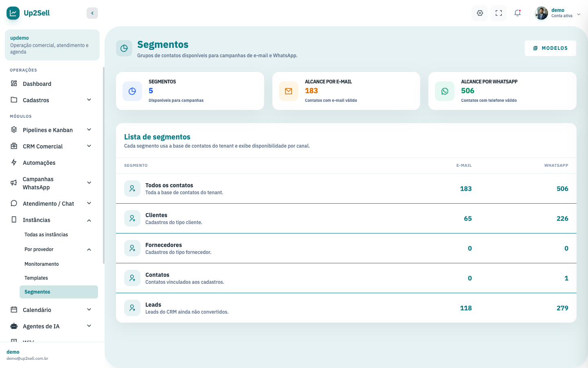588x368 pixels.
Task: Click the Campanhas WhatsApp megaphone icon
Action: click(x=14, y=183)
